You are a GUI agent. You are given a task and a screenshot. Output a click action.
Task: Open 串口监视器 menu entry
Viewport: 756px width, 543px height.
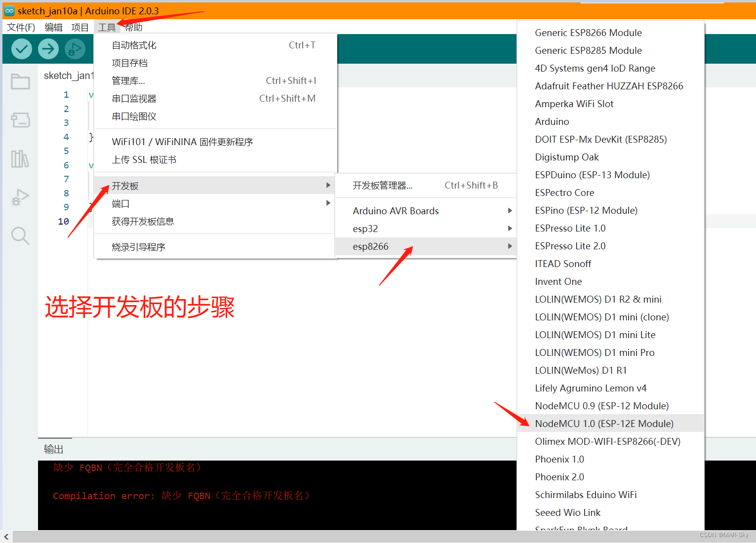point(215,98)
